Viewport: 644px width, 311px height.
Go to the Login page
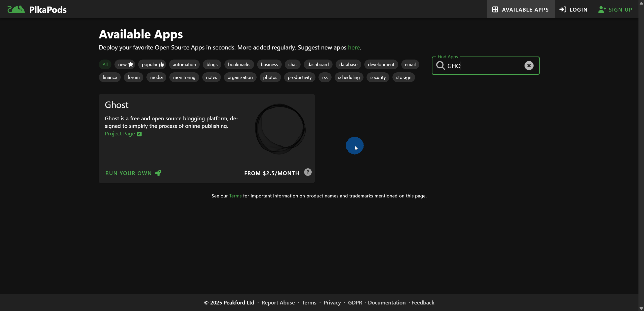tap(573, 10)
